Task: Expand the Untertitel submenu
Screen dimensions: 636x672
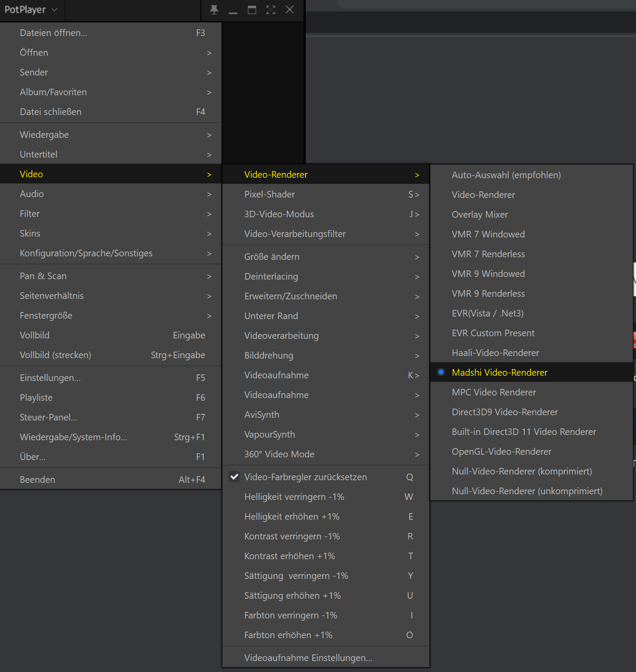Action: pyautogui.click(x=111, y=154)
